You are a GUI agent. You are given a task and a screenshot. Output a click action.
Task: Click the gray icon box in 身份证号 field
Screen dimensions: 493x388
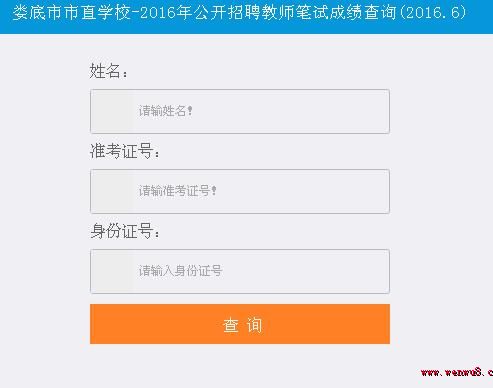pos(111,271)
